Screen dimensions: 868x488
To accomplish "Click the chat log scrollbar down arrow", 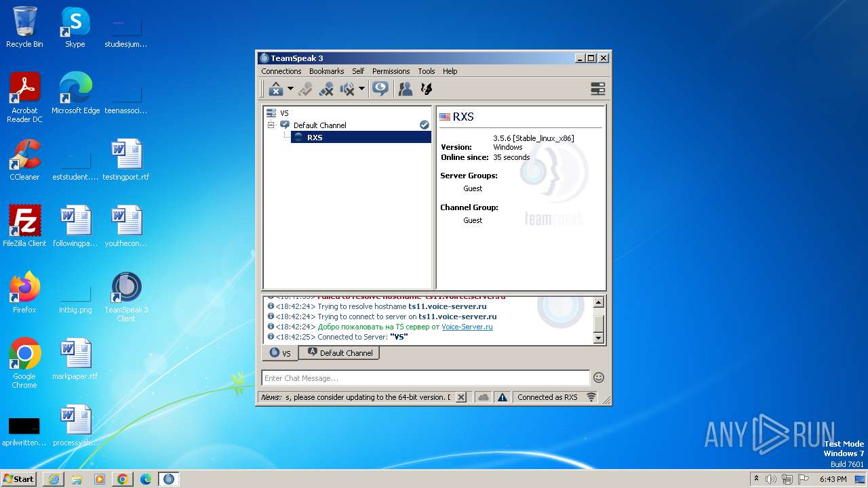I will 599,338.
